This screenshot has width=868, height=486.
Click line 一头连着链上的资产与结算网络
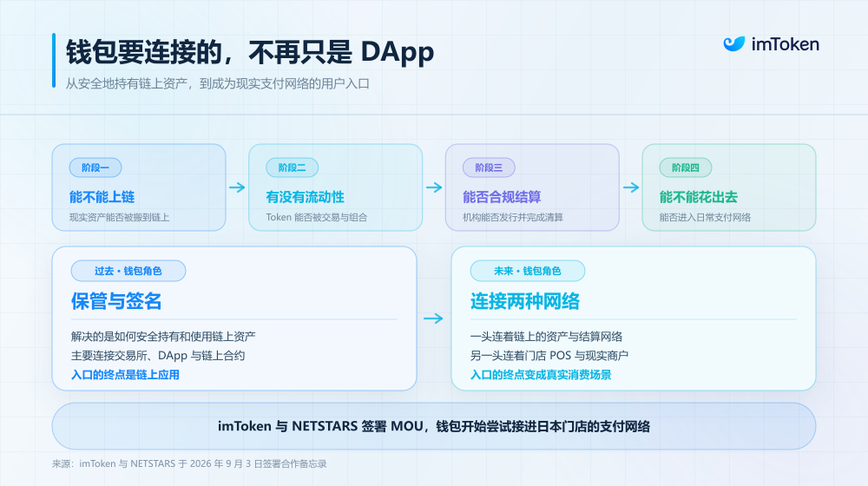(546, 337)
